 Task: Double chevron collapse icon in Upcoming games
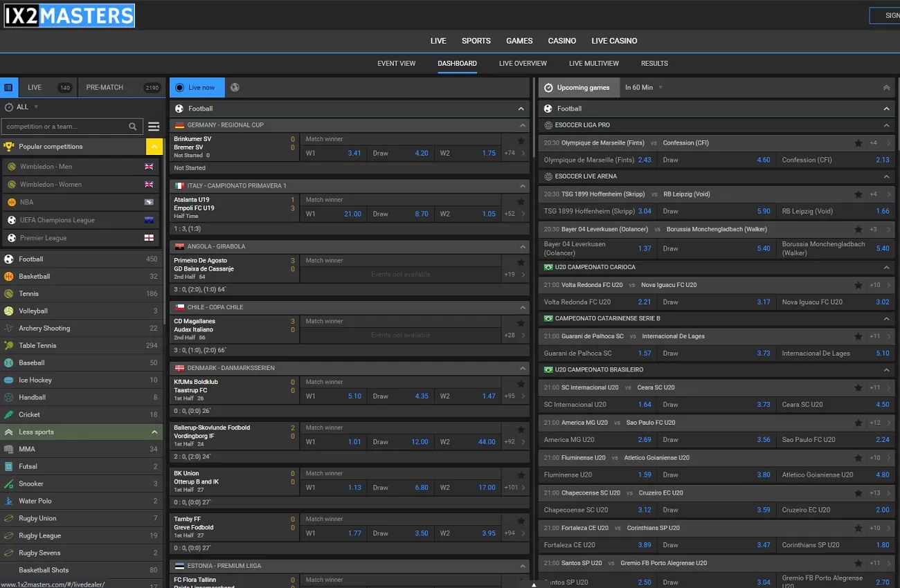click(x=886, y=88)
